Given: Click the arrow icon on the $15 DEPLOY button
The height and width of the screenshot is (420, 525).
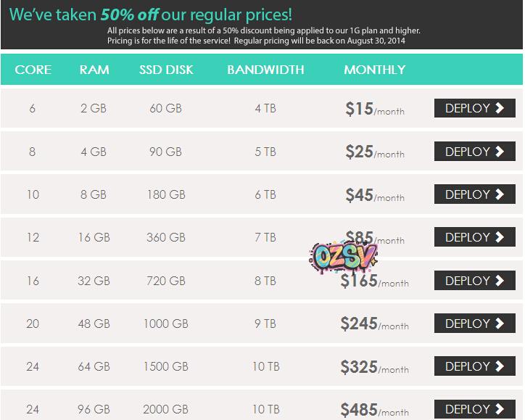Looking at the screenshot, I should (x=500, y=109).
